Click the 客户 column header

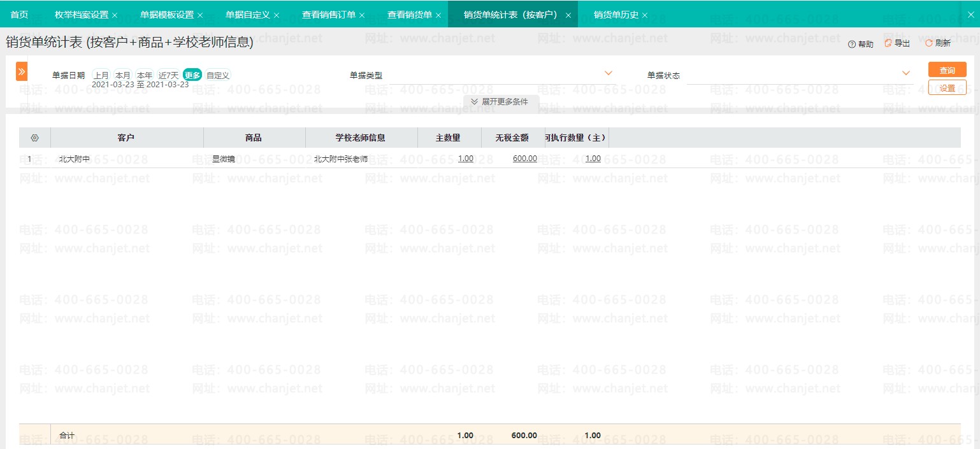[127, 138]
